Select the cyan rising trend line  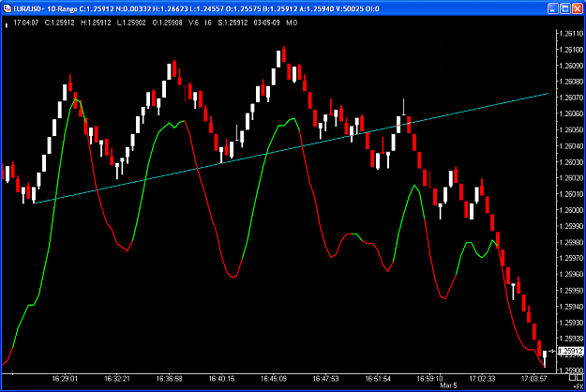291,148
